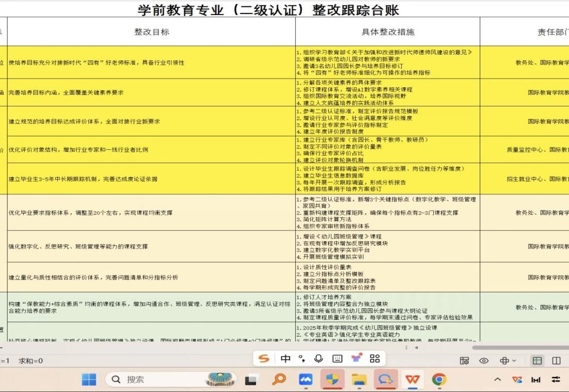Screen dimensions: 569x392
Task: Toggle eye protection mode in status bar
Action: [484, 360]
